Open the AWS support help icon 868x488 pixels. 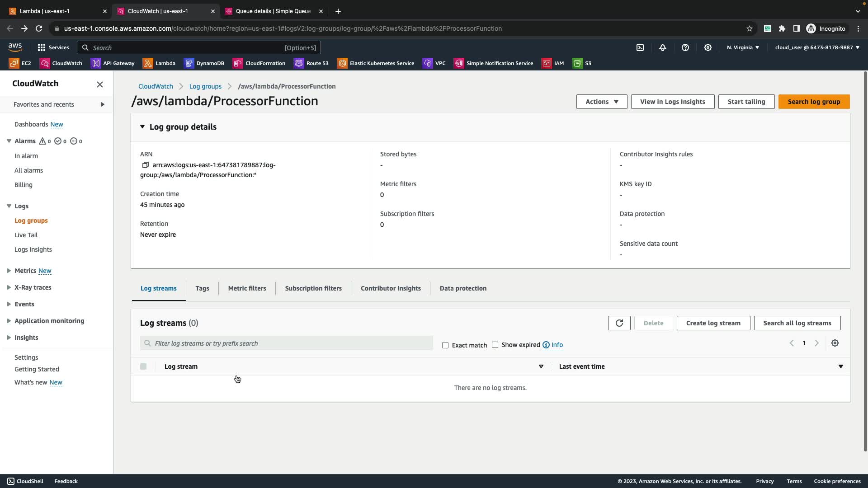click(x=685, y=47)
